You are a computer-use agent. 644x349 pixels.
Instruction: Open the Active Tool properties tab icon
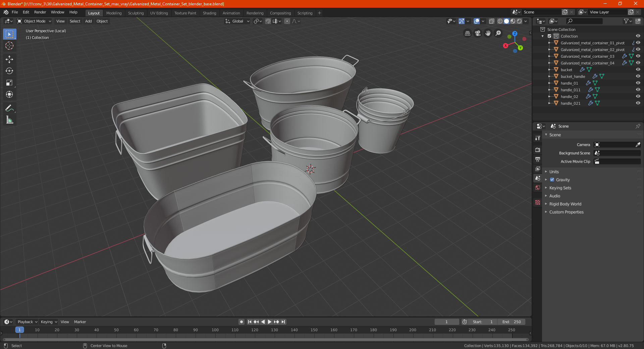(538, 138)
